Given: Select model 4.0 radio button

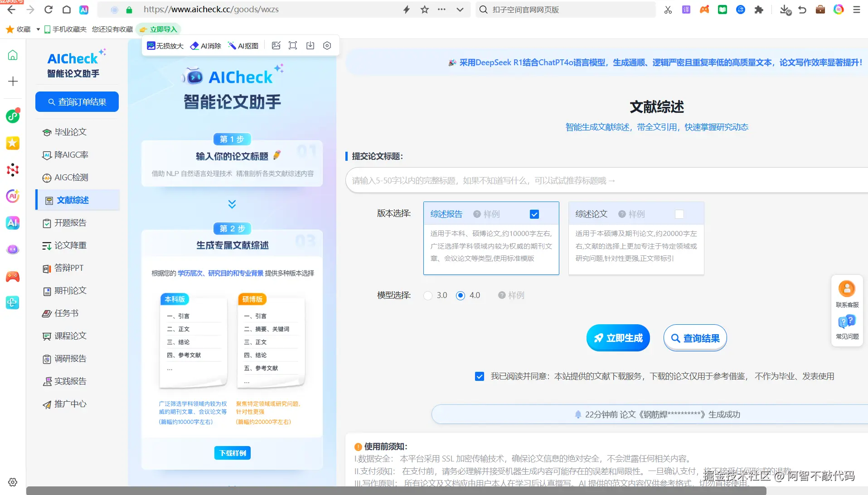Looking at the screenshot, I should coord(461,296).
